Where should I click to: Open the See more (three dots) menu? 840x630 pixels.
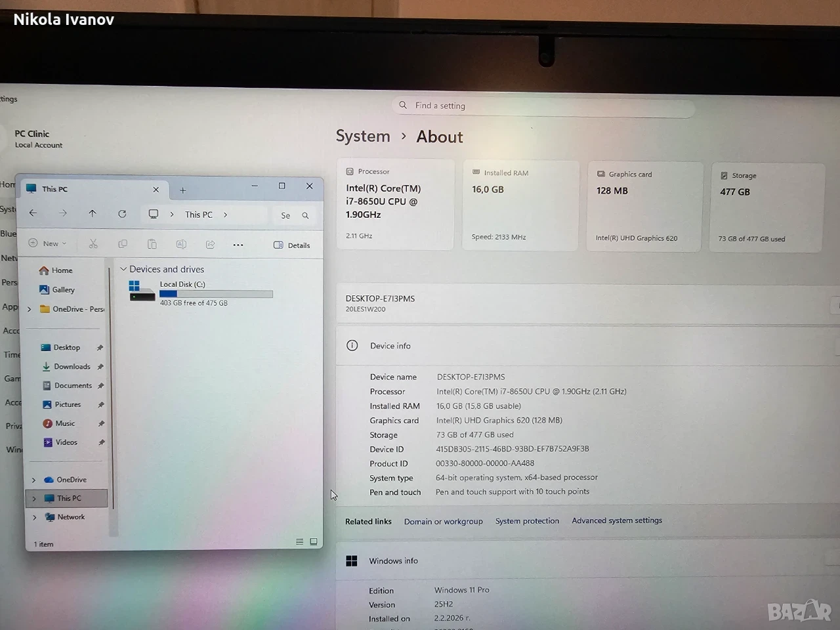coord(238,245)
